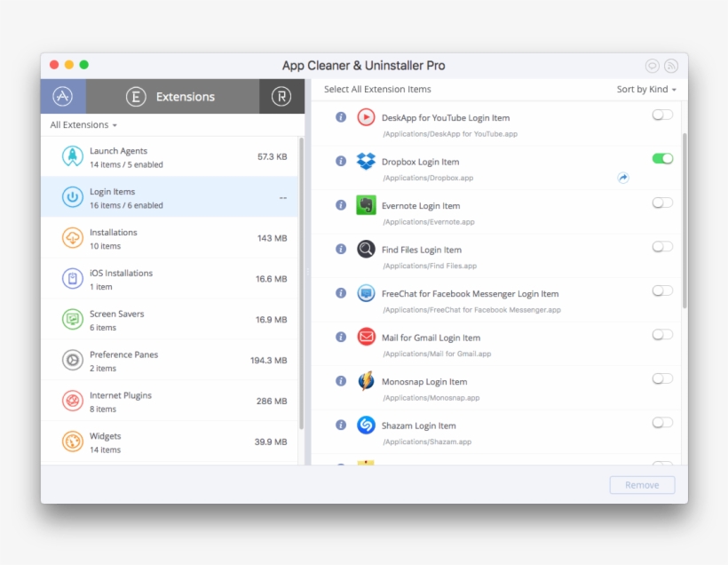Open the Remains tab icon
This screenshot has height=565, width=728.
(x=281, y=96)
